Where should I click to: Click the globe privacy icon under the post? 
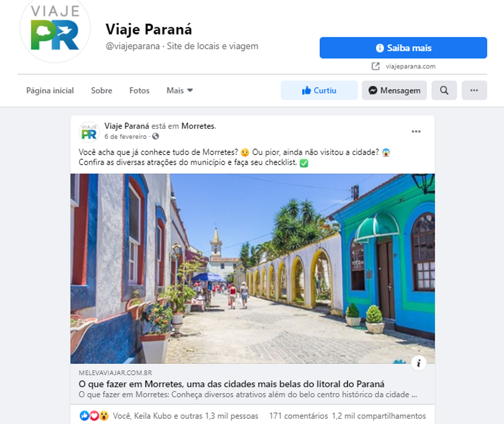[156, 136]
